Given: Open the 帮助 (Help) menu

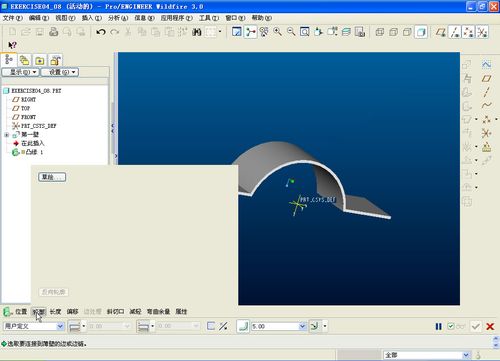Looking at the screenshot, I should tap(262, 18).
